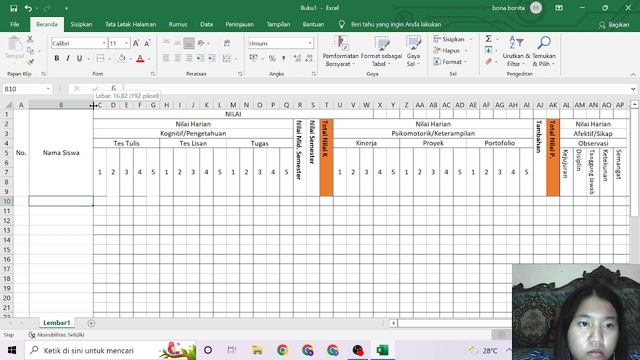
Task: Click the Copy icon in Papan Klip
Action: coord(30,51)
